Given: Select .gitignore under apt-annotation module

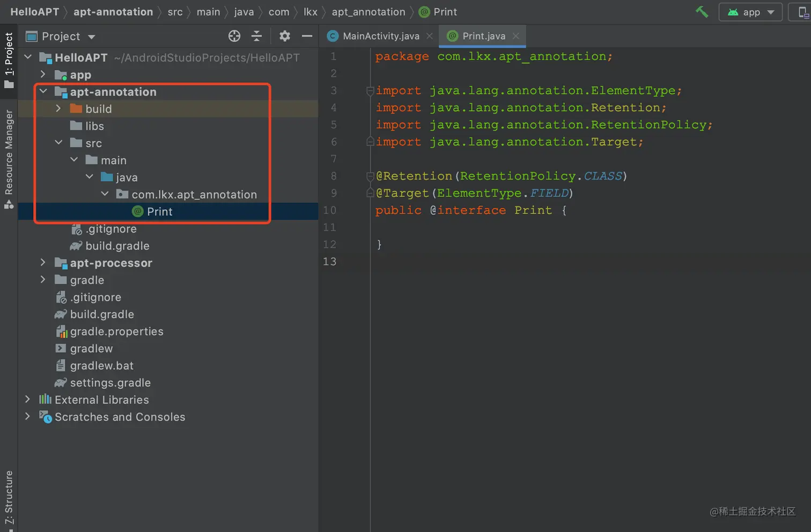Looking at the screenshot, I should 111,229.
